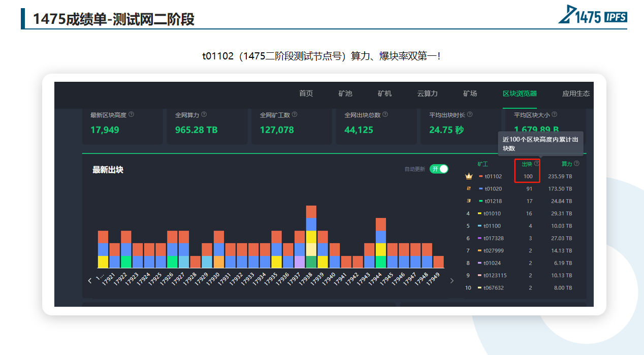Open miner t01100 in the ranking list
The width and height of the screenshot is (644, 355).
coord(492,226)
